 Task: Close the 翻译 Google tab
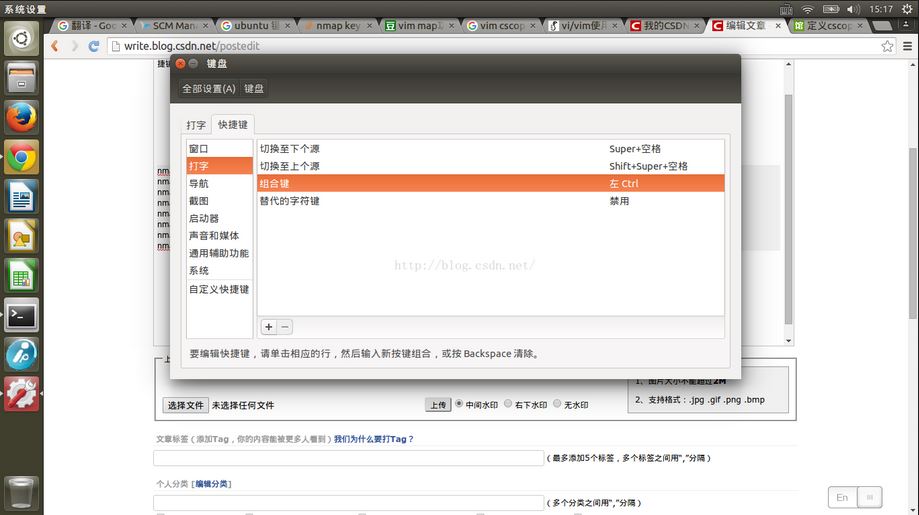pos(124,26)
